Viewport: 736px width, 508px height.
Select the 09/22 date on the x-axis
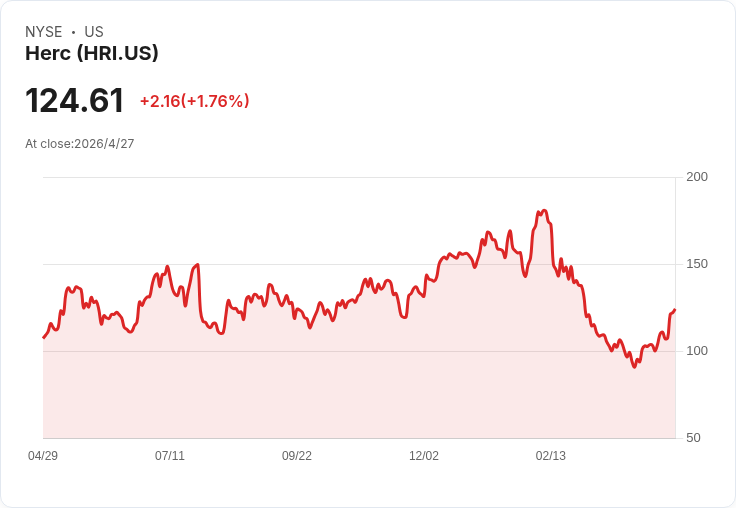pos(297,456)
